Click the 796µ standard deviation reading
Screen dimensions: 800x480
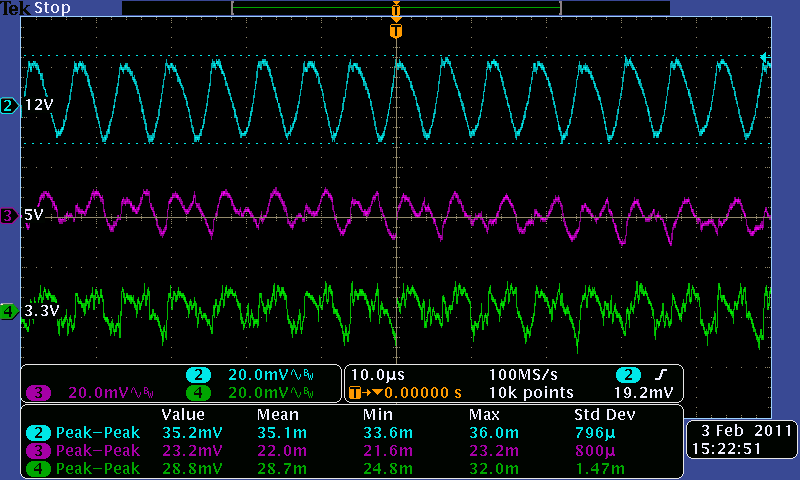(595, 433)
